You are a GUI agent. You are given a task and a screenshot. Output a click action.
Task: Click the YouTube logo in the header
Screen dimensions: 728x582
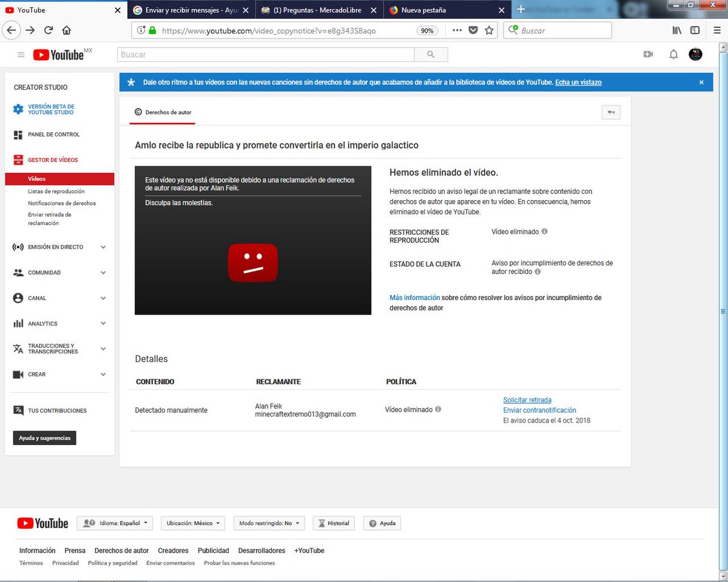coord(59,55)
